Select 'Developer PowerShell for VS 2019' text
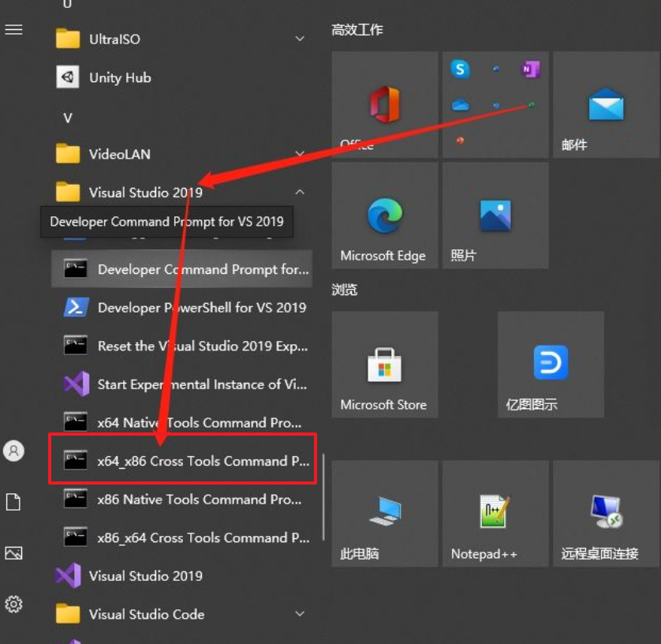This screenshot has height=644, width=661. point(202,308)
